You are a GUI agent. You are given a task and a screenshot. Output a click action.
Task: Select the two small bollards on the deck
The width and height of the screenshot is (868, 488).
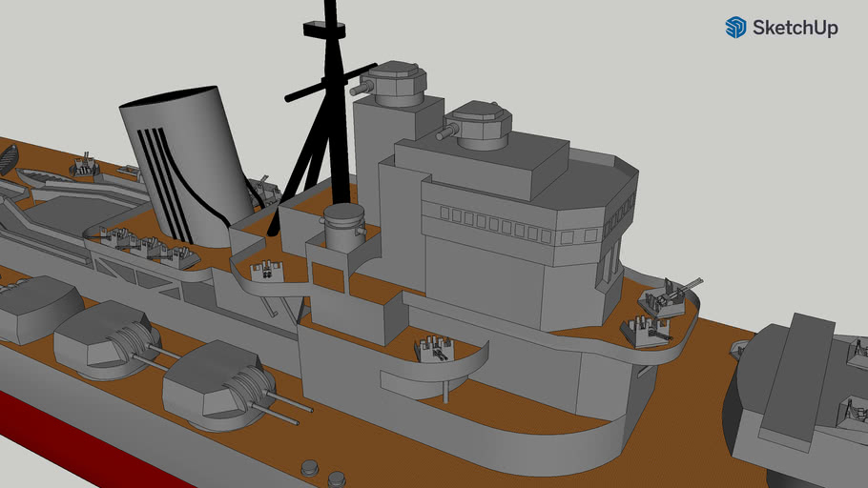point(321,472)
